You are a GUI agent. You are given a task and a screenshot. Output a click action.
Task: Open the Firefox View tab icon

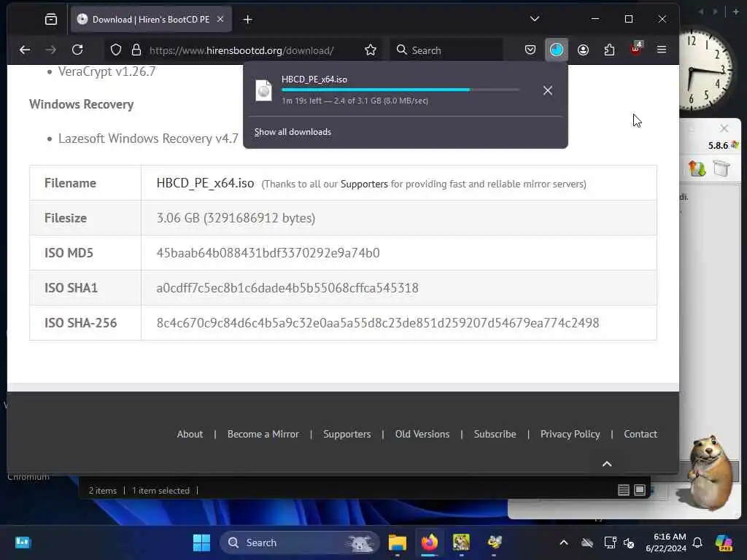coord(51,20)
